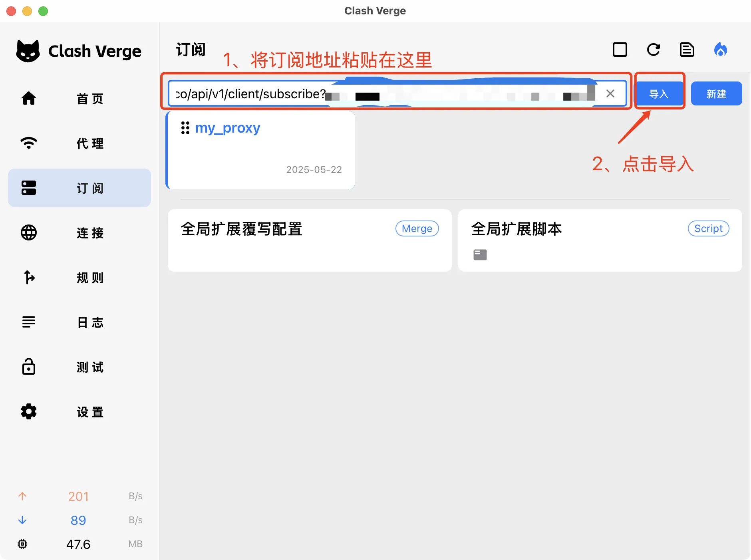Screen dimensions: 751x560
Task: Refresh subscriptions with the reload icon
Action: (654, 50)
